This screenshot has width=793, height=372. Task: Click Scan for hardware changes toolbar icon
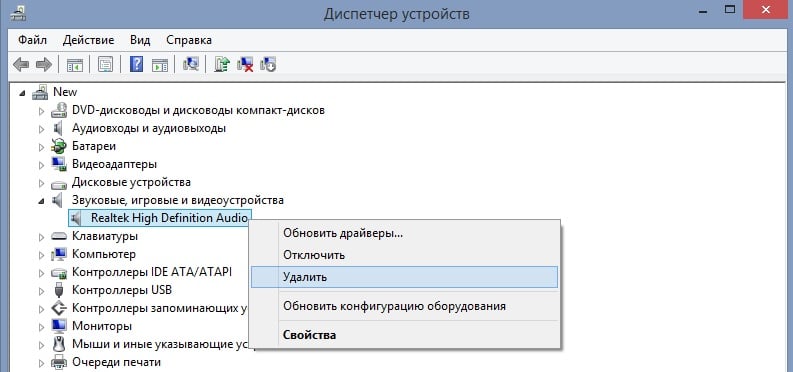pos(191,65)
